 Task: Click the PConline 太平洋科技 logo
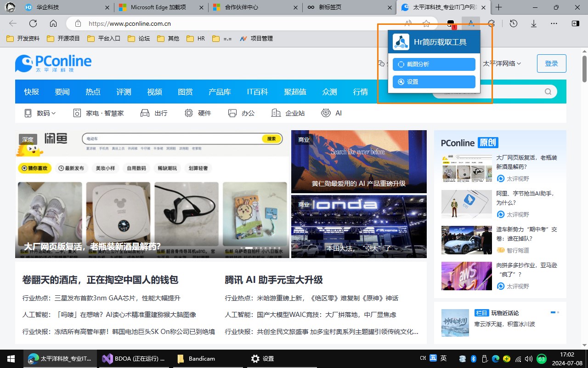tap(53, 63)
